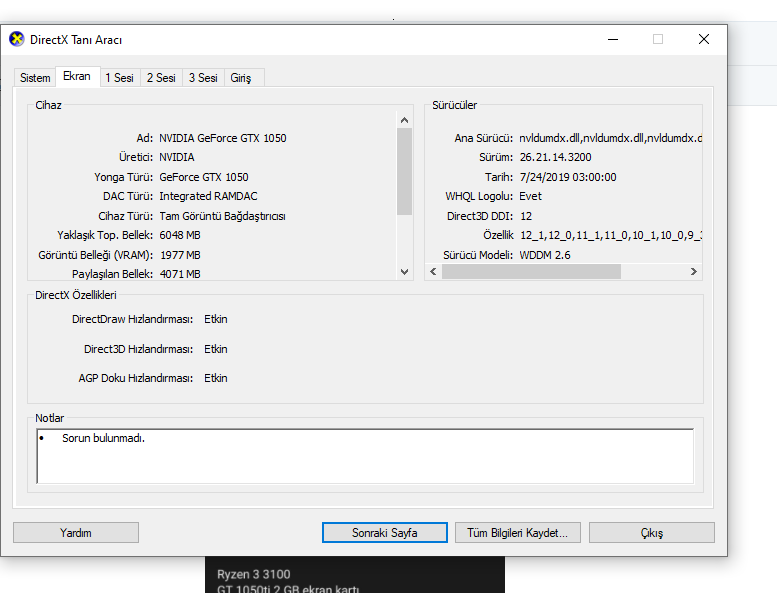Click Yonga Türü value GeForce GTX 1050
Image resolution: width=777 pixels, height=593 pixels.
[204, 177]
